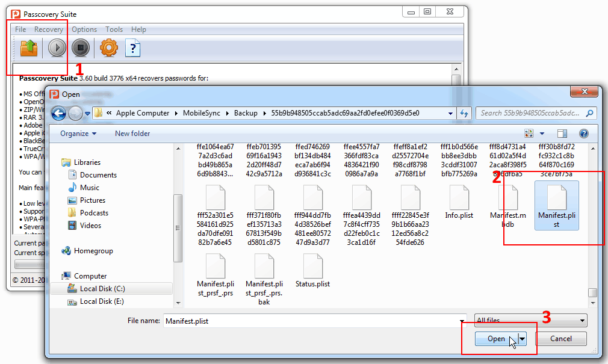The width and height of the screenshot is (608, 364).
Task: Click the Cancel button
Action: pyautogui.click(x=560, y=339)
